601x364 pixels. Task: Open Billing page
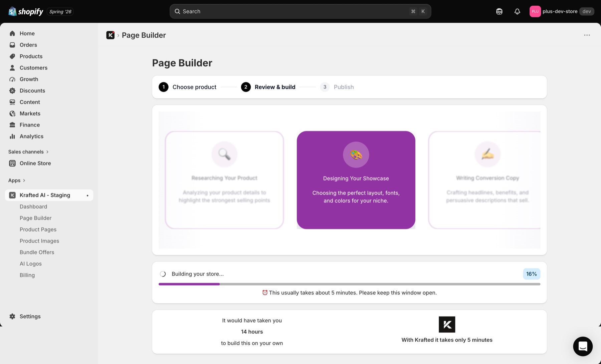(x=27, y=275)
